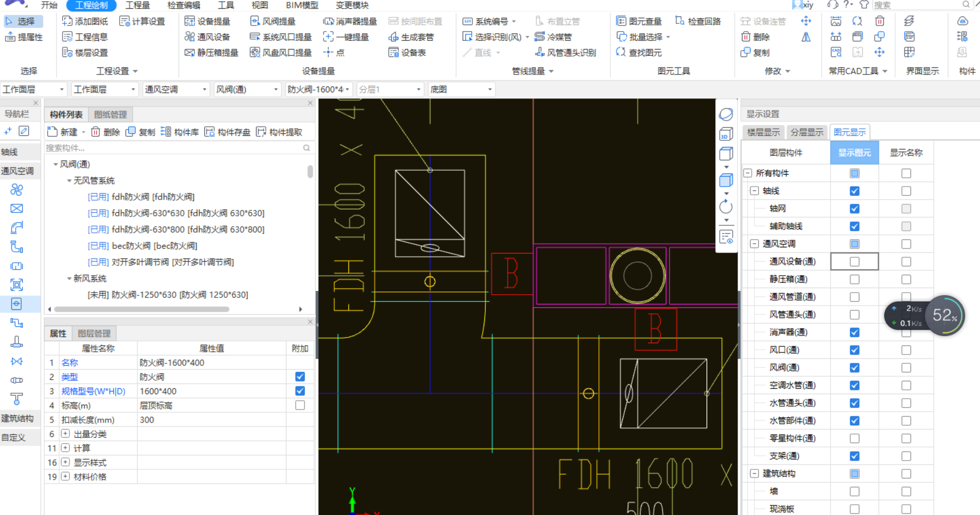Click the component tree horizontal scrollbar
The image size is (980, 515).
141,309
